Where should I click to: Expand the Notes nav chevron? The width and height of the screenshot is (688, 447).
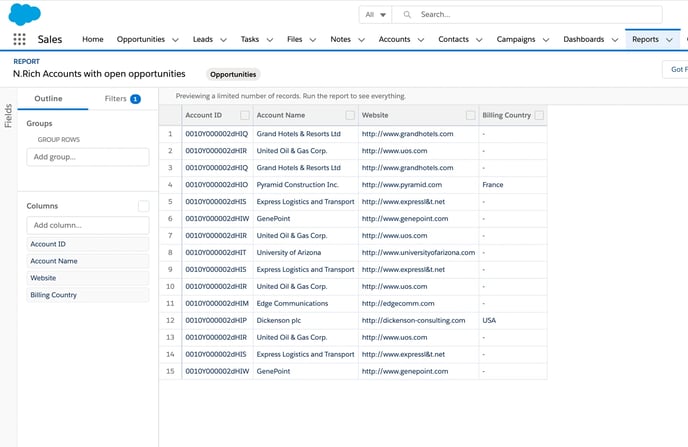pos(362,39)
